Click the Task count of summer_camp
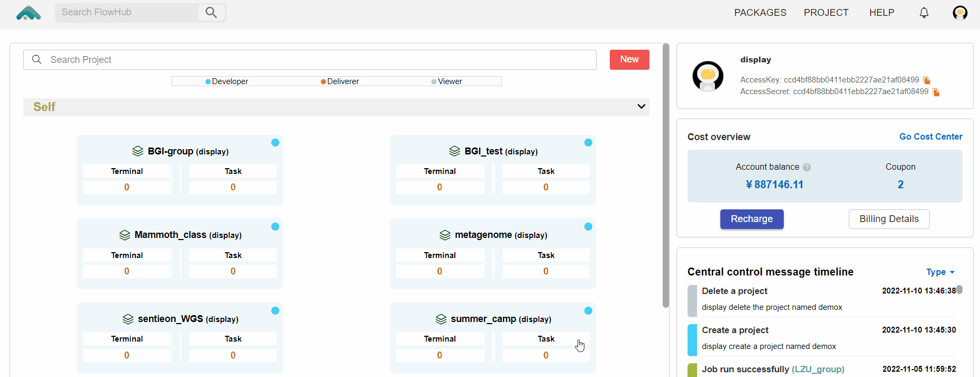The width and height of the screenshot is (980, 377). [x=546, y=355]
